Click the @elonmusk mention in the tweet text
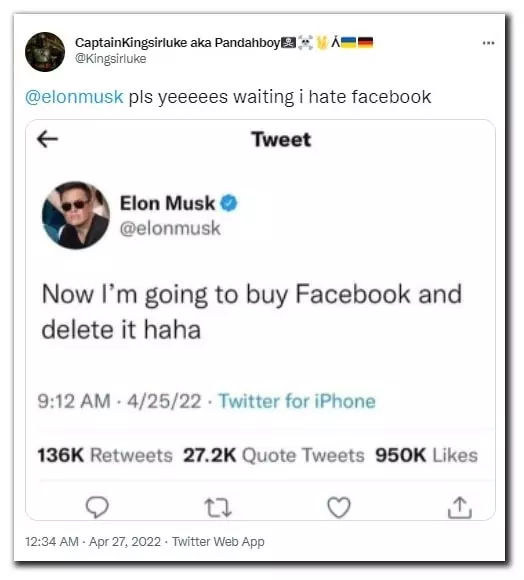The width and height of the screenshot is (524, 580). coord(74,97)
